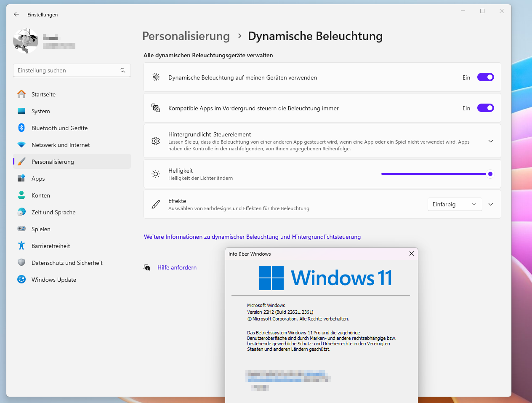Image resolution: width=532 pixels, height=403 pixels.
Task: Select Netzwerk und Internet
Action: tap(72, 145)
